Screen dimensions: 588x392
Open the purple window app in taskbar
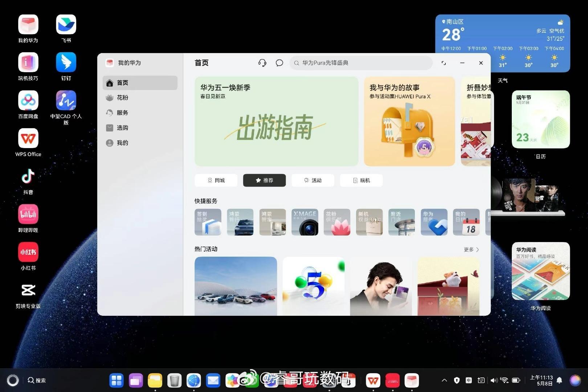(x=136, y=380)
